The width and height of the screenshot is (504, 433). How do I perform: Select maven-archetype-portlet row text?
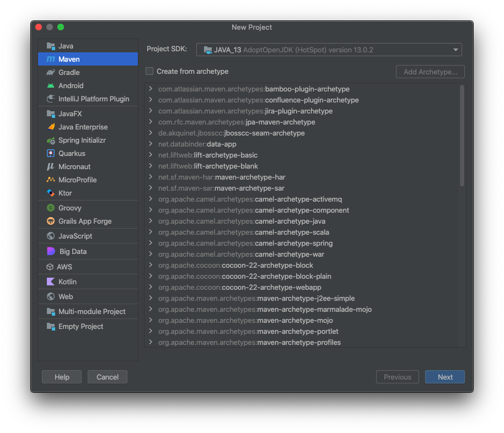click(x=248, y=331)
